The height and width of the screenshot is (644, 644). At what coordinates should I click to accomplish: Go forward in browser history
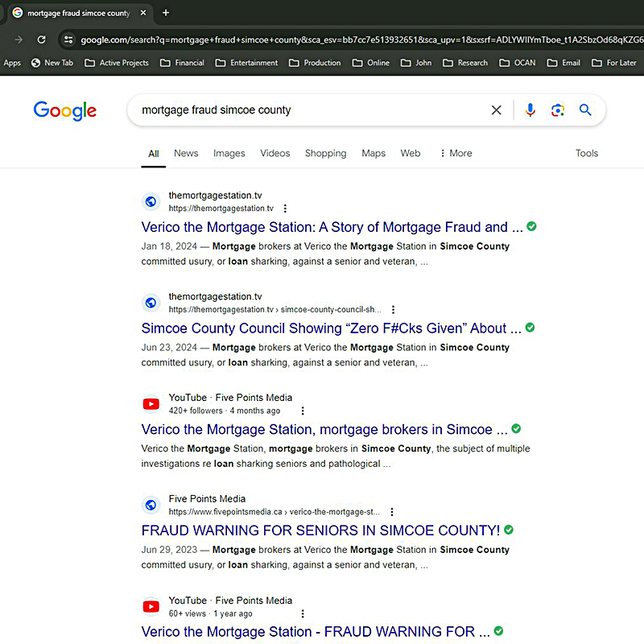19,39
